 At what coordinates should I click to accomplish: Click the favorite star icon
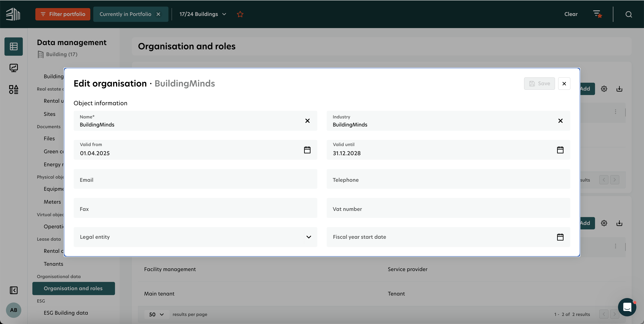click(240, 14)
